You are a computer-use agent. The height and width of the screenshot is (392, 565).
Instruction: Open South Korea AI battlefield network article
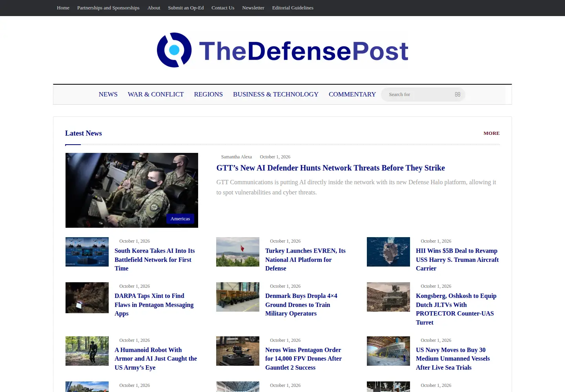(x=155, y=260)
